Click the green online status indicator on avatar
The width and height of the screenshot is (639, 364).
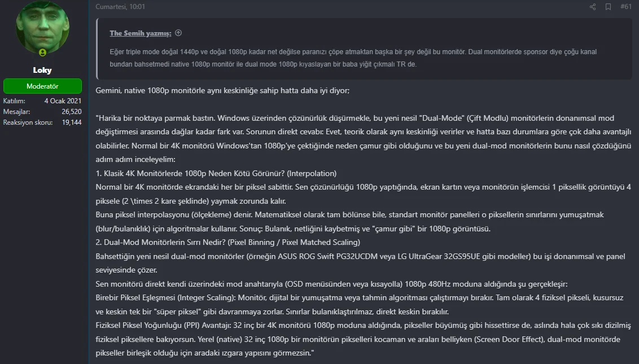click(x=42, y=52)
